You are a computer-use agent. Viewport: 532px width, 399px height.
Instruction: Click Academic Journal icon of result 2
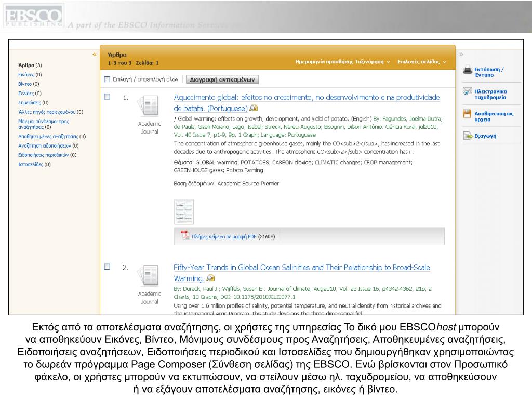click(x=149, y=275)
